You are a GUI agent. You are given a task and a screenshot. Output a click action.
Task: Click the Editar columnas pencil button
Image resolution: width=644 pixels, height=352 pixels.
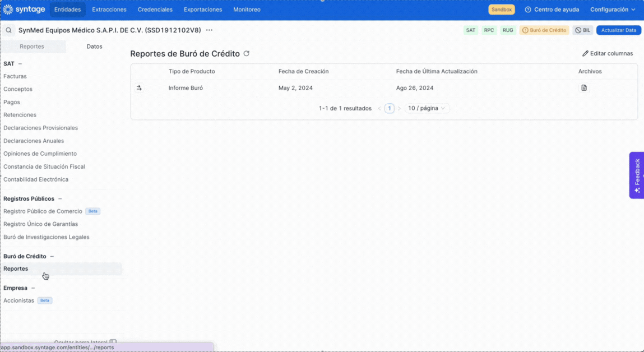608,53
